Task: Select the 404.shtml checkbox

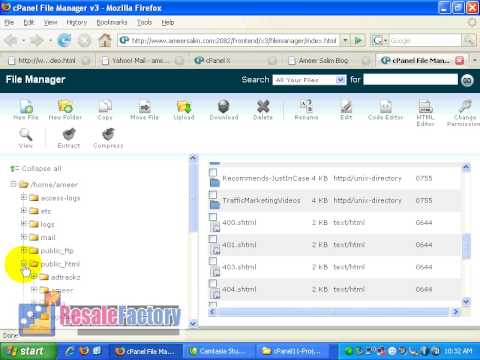Action: 213,284
